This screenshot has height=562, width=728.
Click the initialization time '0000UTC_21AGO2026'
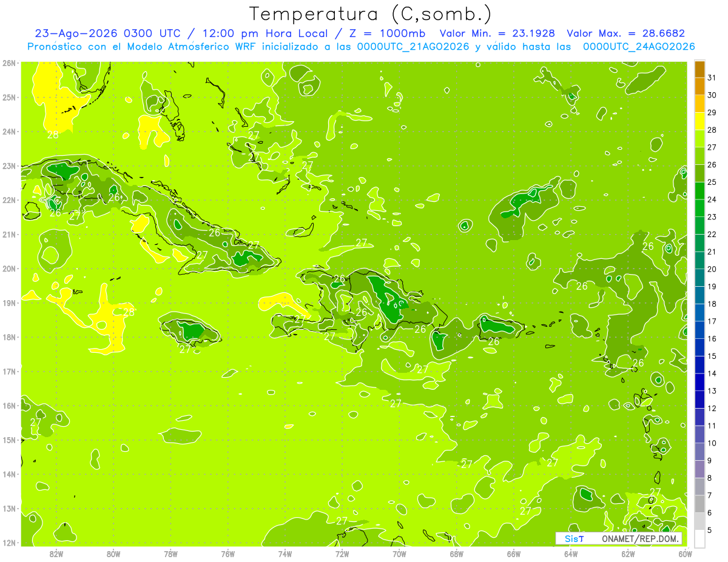[x=413, y=47]
